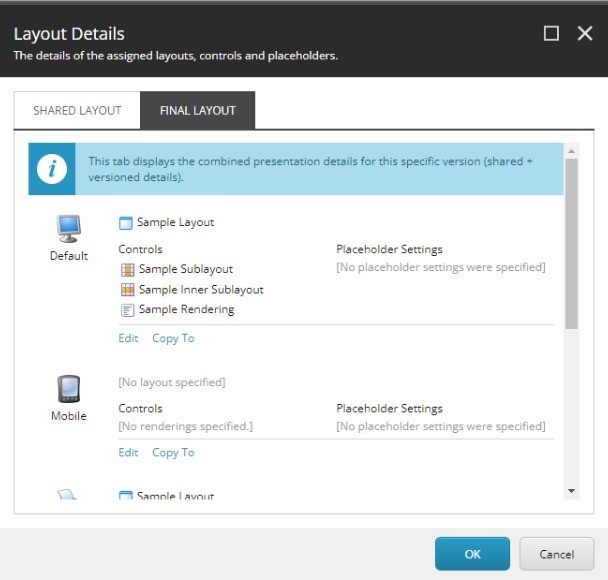Select the Sample Inner Sublayout control
Screen dimensions: 608x580
pos(201,290)
